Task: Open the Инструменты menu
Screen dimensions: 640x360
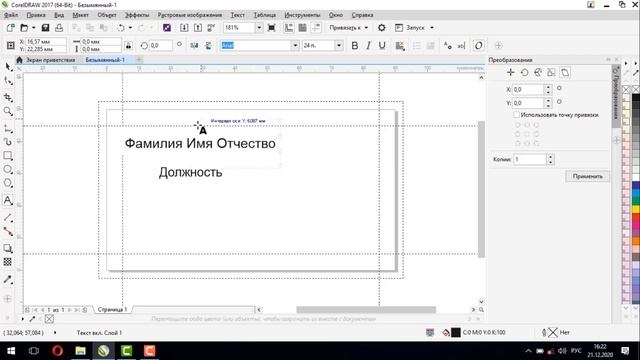Action: [x=302, y=15]
